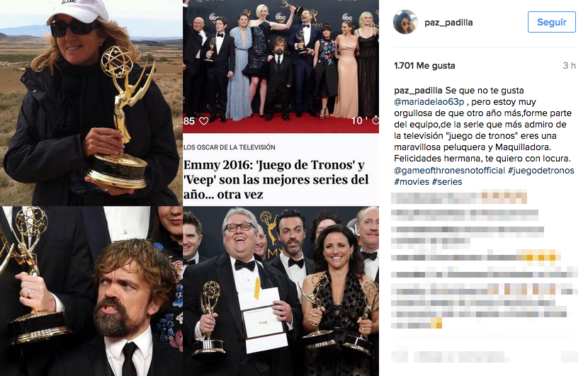Click the Emmy 2016 headline text

click(276, 180)
